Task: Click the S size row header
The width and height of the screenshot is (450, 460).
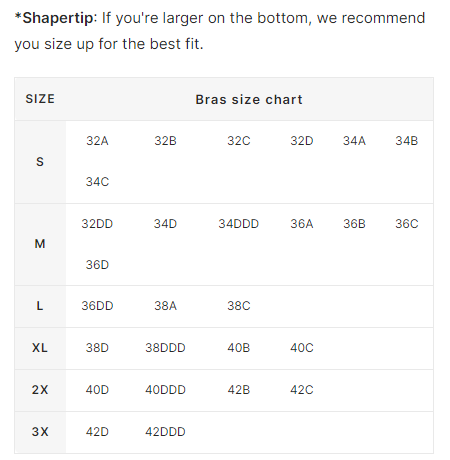Action: point(40,162)
